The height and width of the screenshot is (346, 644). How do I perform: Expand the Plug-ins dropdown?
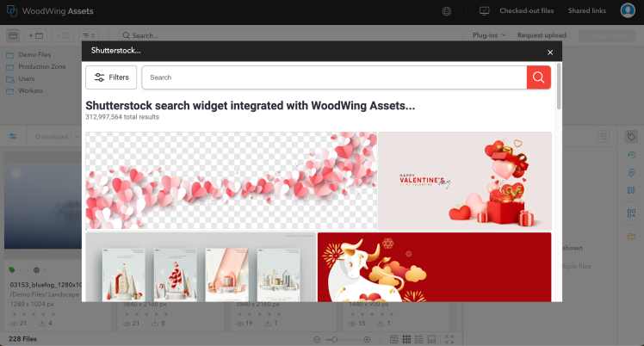click(x=489, y=35)
